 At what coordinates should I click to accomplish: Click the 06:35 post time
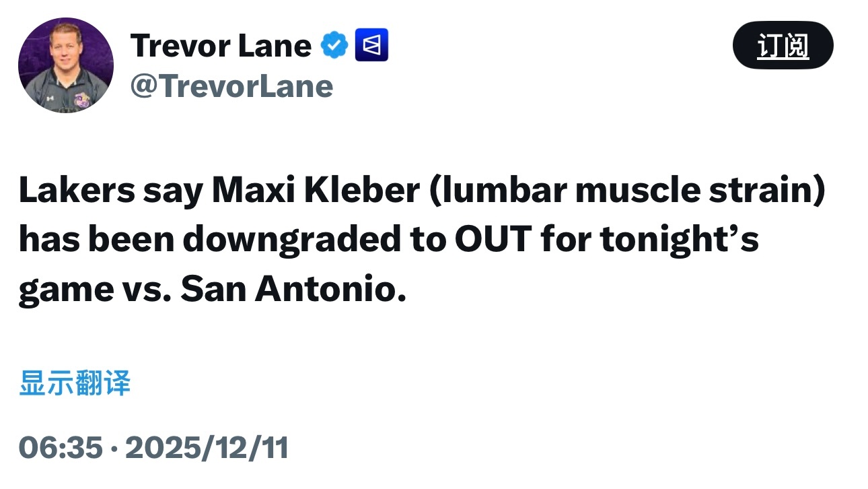(61, 448)
